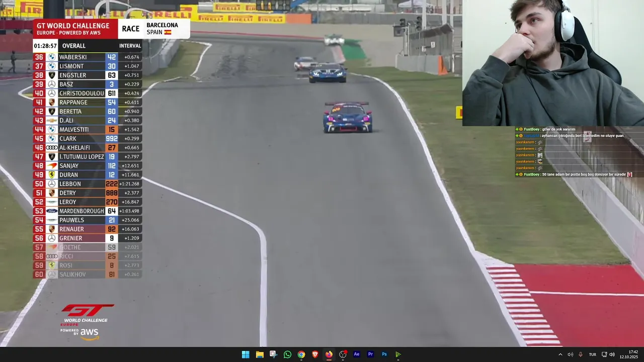The height and width of the screenshot is (362, 644).
Task: Select the LISMONT row in standings
Action: click(88, 66)
